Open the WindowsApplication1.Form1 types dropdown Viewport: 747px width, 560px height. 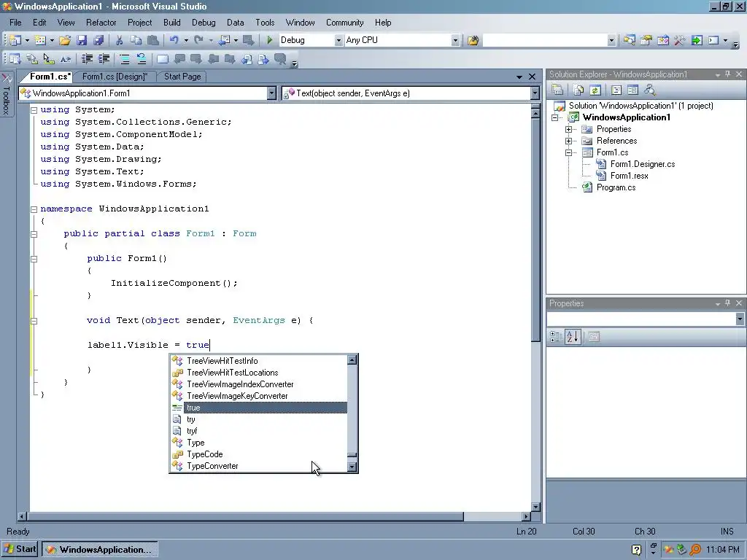(x=271, y=93)
